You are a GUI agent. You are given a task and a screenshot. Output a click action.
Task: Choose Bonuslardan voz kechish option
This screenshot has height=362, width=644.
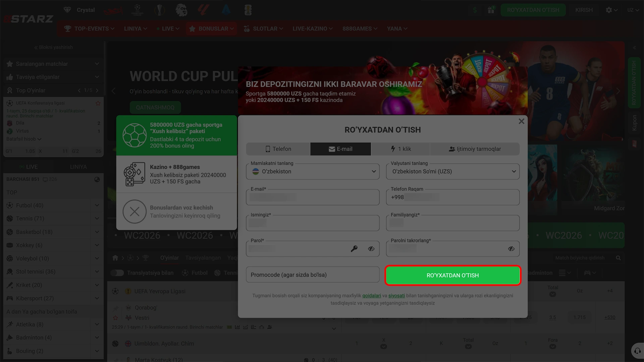176,212
